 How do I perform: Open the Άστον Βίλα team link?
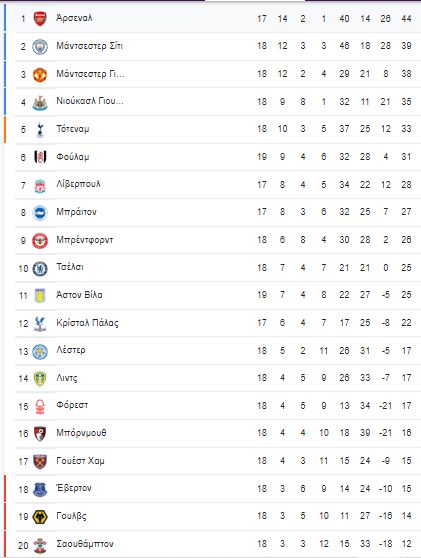tap(79, 295)
